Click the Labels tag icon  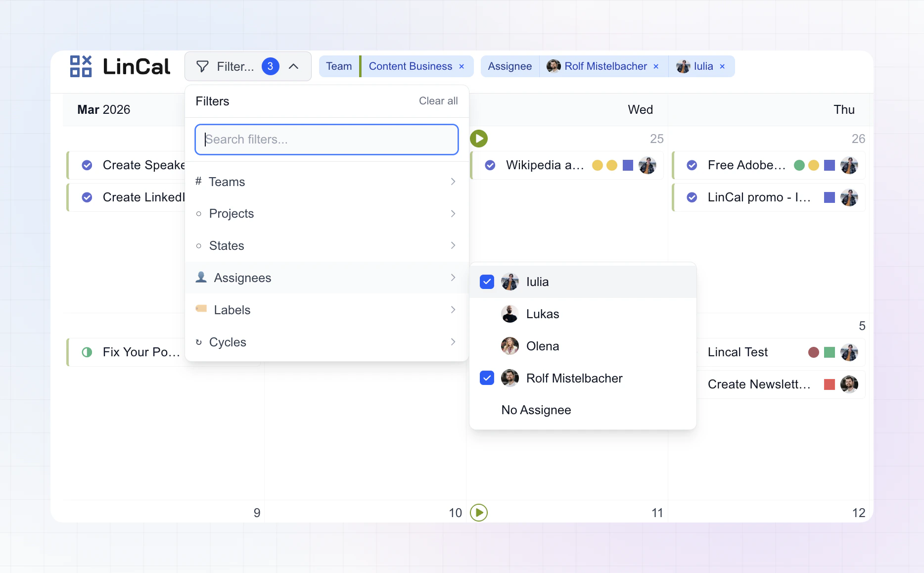(200, 309)
